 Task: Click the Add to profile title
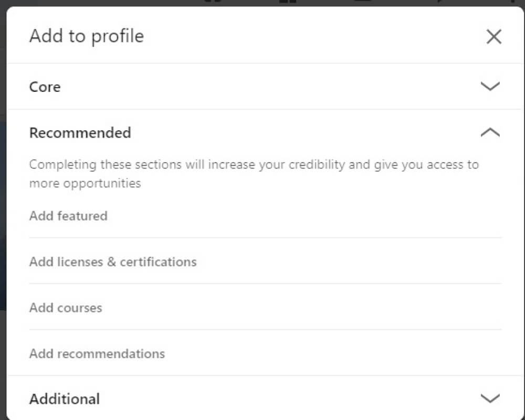pos(86,36)
